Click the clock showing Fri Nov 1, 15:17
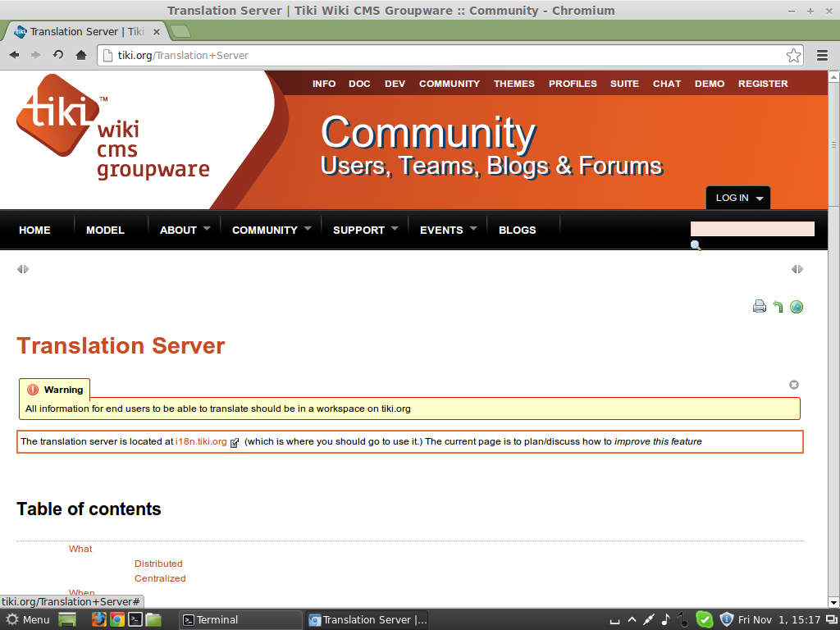Image resolution: width=840 pixels, height=630 pixels. pos(779,620)
